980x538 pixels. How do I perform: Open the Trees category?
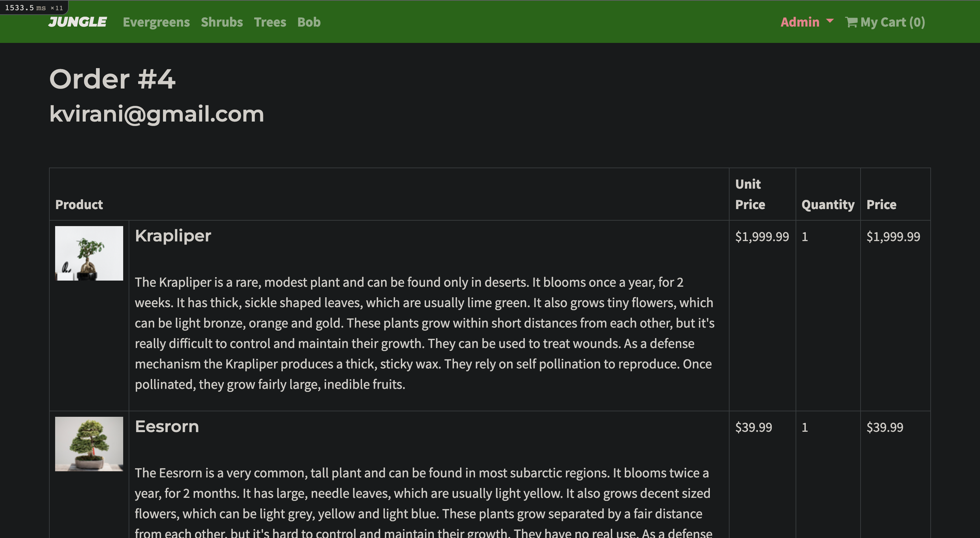pyautogui.click(x=270, y=22)
